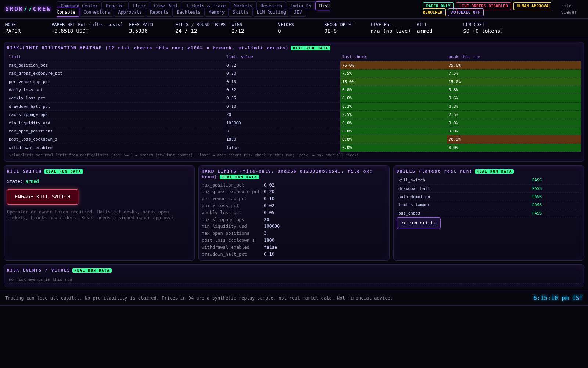The width and height of the screenshot is (588, 368).
Task: Click max_slippage_bps limit name in heatmap
Action: pyautogui.click(x=28, y=115)
